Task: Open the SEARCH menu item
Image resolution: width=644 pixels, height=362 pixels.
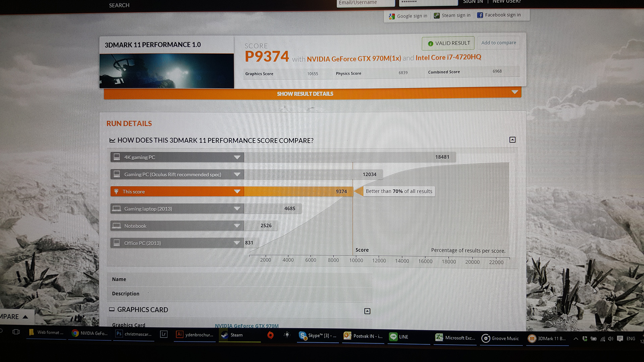Action: point(119,5)
